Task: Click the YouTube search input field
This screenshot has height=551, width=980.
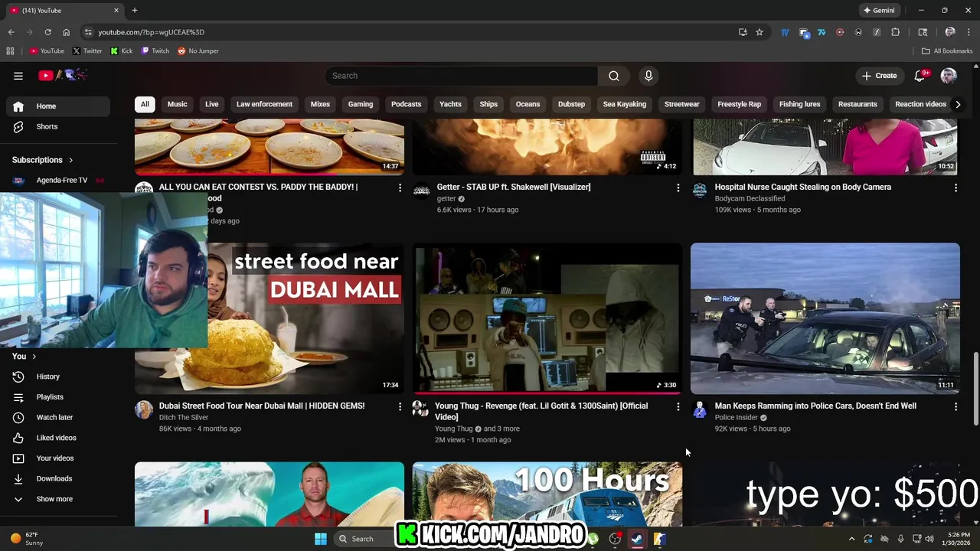Action: pos(462,76)
